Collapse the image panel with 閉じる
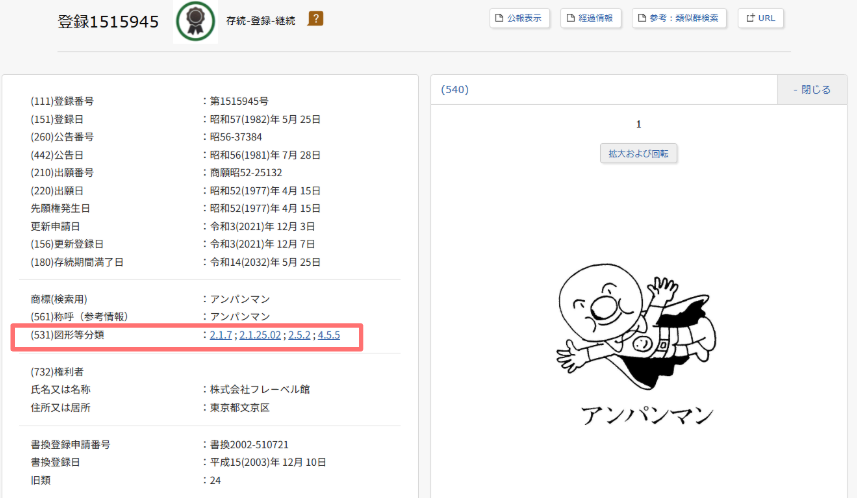The height and width of the screenshot is (498, 857). tap(812, 90)
